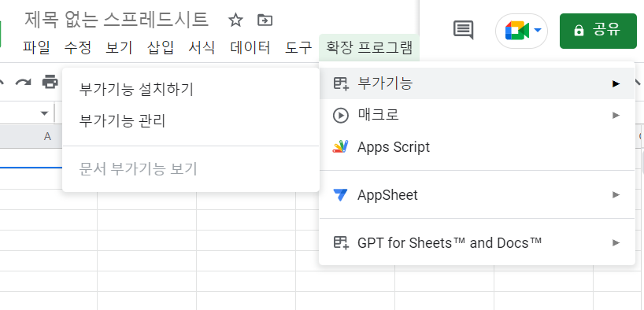The image size is (644, 310).
Task: Open the 도구 menu
Action: click(x=298, y=48)
